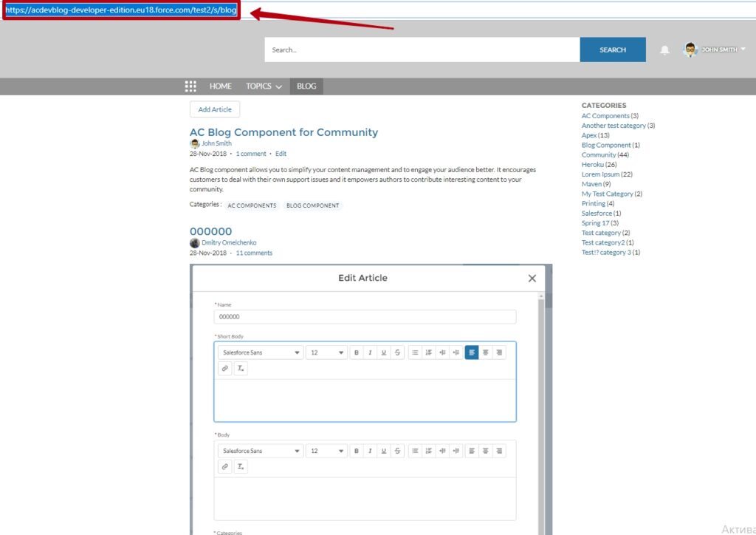Open the app launcher grid icon
Screen dimensions: 756x535
[190, 86]
